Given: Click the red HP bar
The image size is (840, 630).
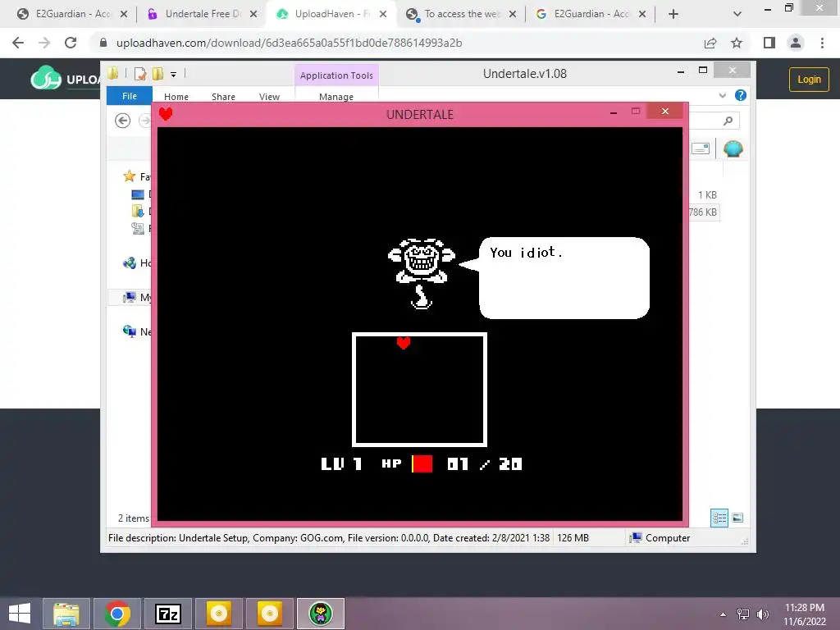Looking at the screenshot, I should [422, 464].
